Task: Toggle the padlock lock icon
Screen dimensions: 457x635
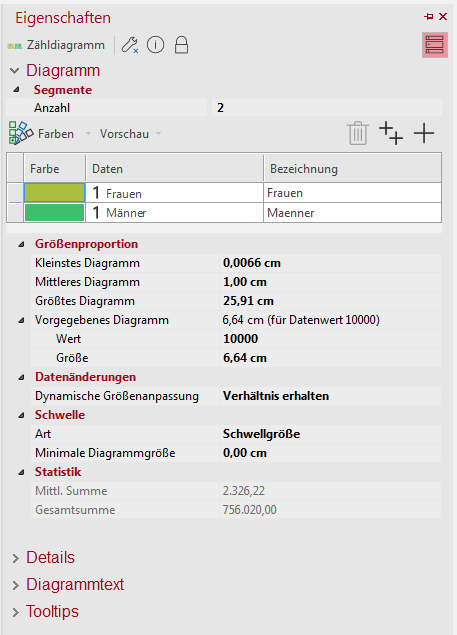Action: point(181,45)
